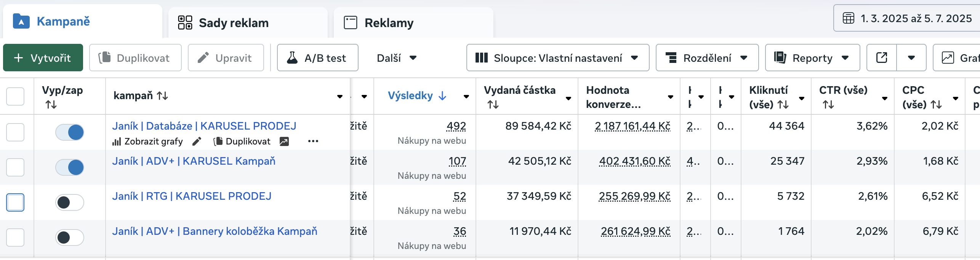Click the 492 results value link
Viewport: 980px width, 260px height.
(x=456, y=126)
